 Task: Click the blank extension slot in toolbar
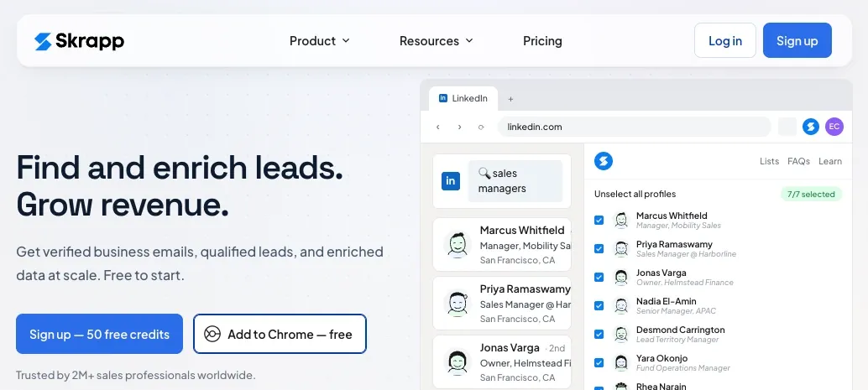pos(787,127)
